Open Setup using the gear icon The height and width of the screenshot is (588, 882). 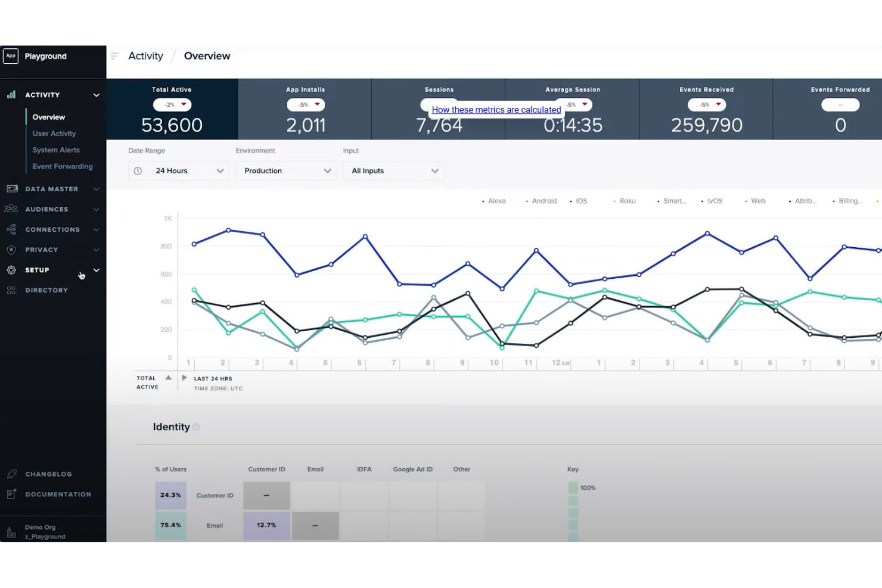pyautogui.click(x=11, y=269)
